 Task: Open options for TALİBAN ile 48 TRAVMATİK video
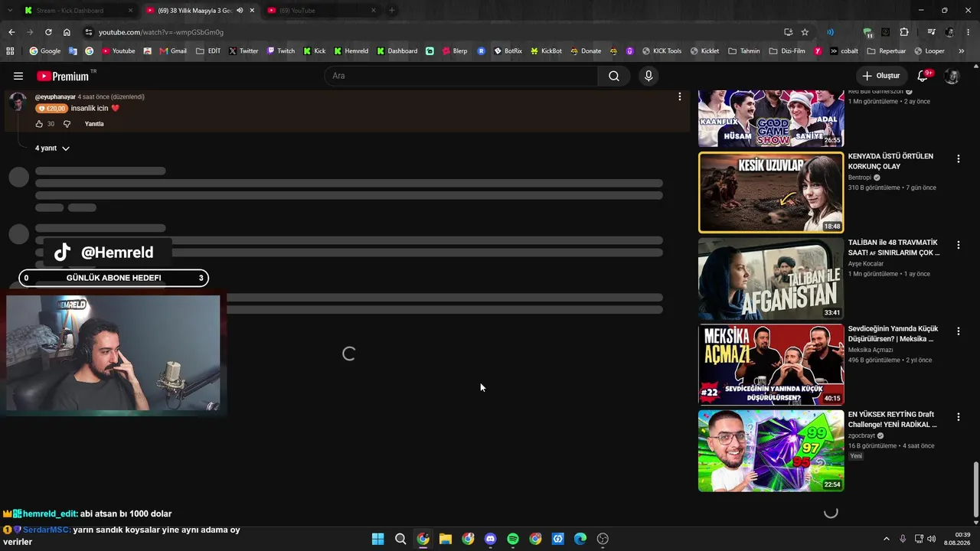[x=958, y=245]
